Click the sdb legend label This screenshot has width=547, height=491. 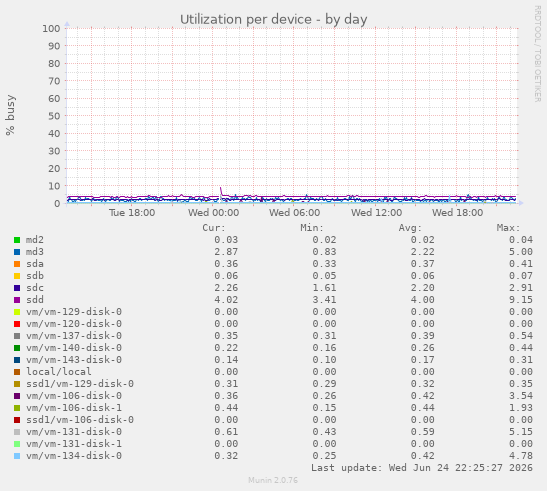point(35,276)
